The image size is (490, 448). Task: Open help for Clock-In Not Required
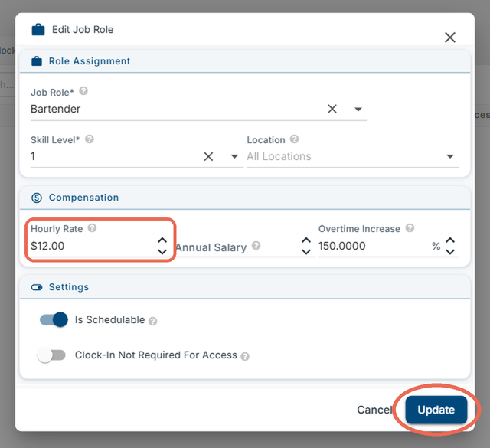245,356
